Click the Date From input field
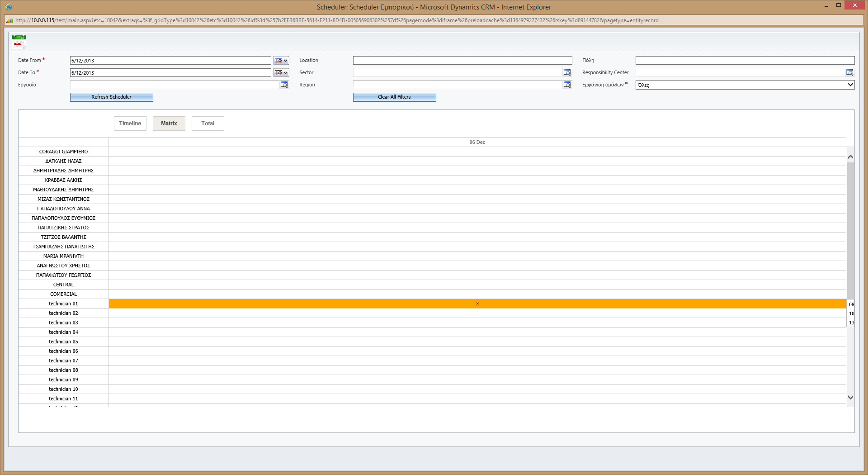Screen dimensions: 868x475 pyautogui.click(x=170, y=61)
